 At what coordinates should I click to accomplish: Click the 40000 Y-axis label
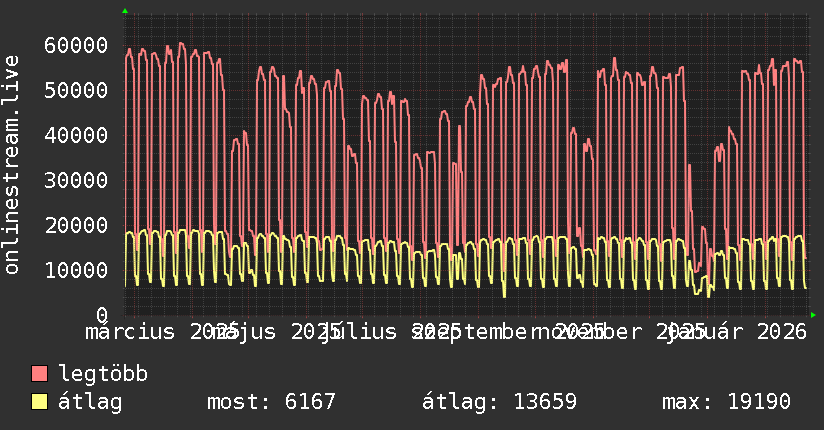click(76, 135)
